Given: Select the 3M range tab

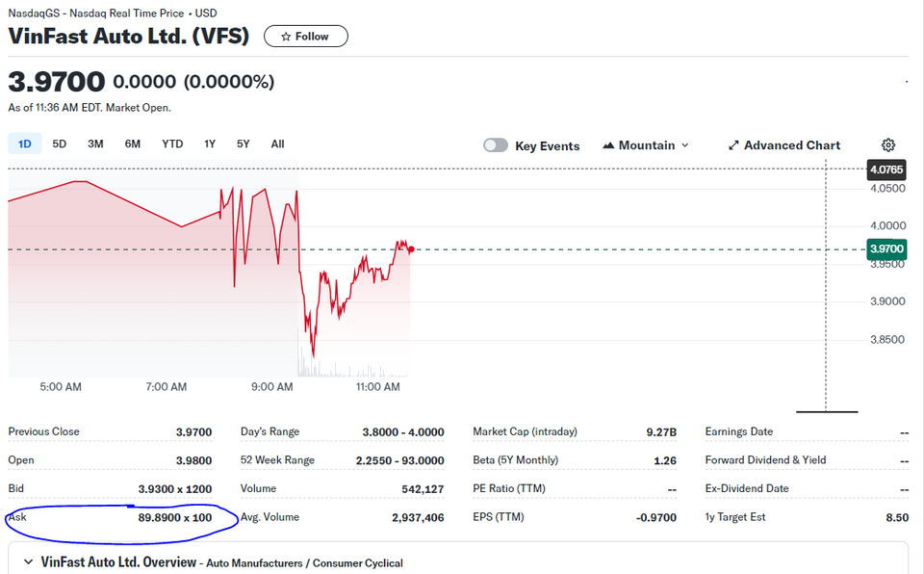Looking at the screenshot, I should (95, 143).
